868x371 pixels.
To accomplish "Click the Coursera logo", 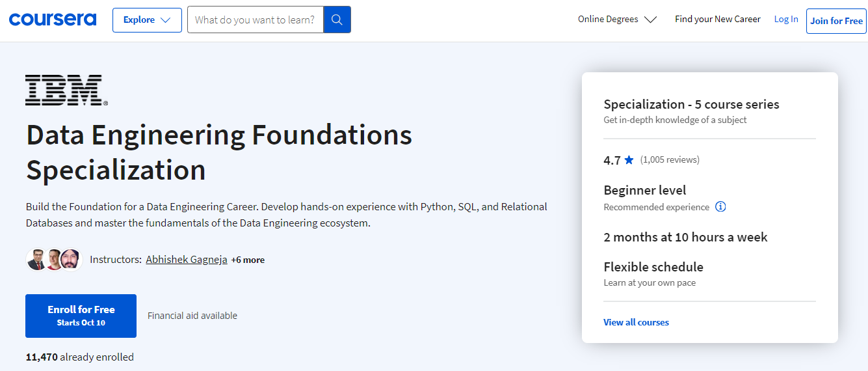I will pyautogui.click(x=53, y=20).
